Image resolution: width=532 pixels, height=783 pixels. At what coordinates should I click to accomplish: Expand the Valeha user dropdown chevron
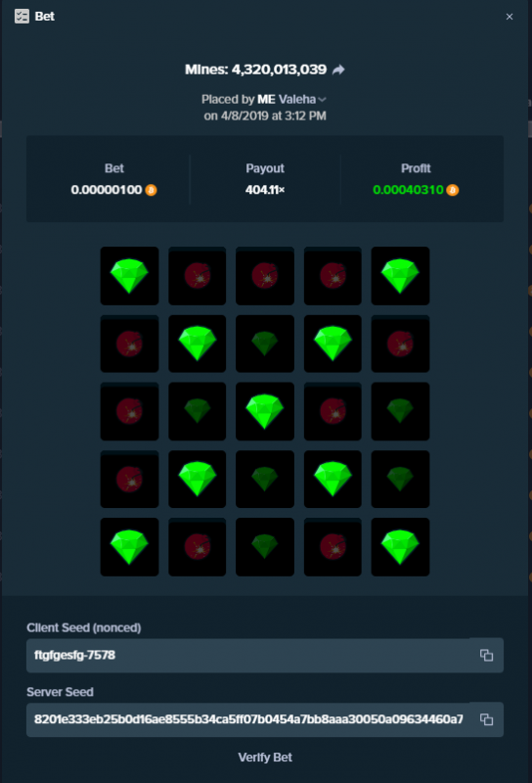(x=323, y=100)
